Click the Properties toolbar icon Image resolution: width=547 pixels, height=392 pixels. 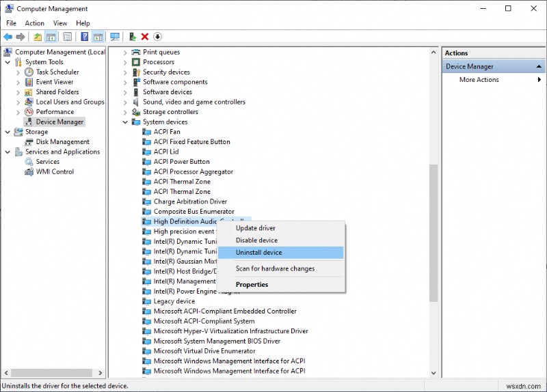(x=67, y=37)
